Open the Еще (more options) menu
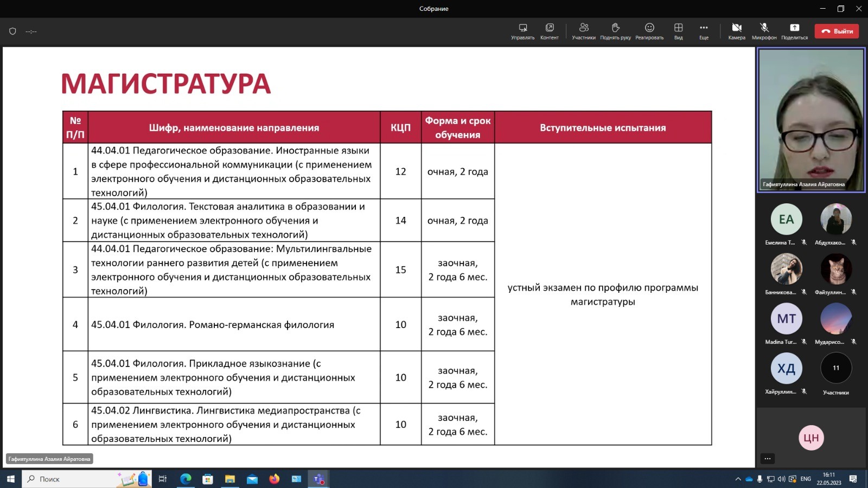This screenshot has width=868, height=488. tap(704, 31)
